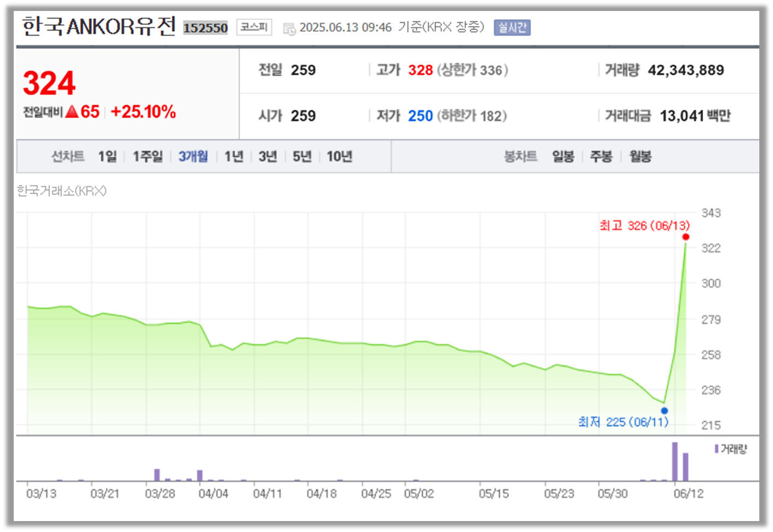Click the tallest volume bar near 06/12
This screenshot has width=773, height=532.
tap(675, 462)
